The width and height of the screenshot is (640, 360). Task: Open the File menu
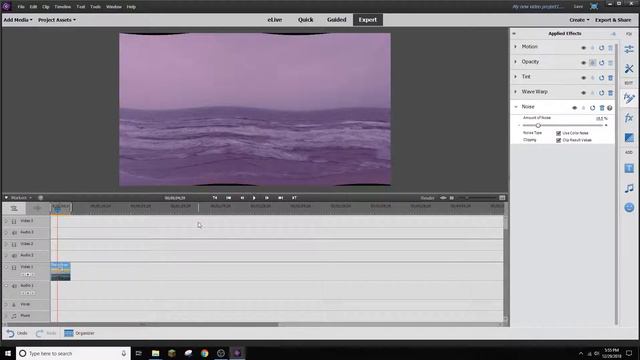[x=21, y=7]
